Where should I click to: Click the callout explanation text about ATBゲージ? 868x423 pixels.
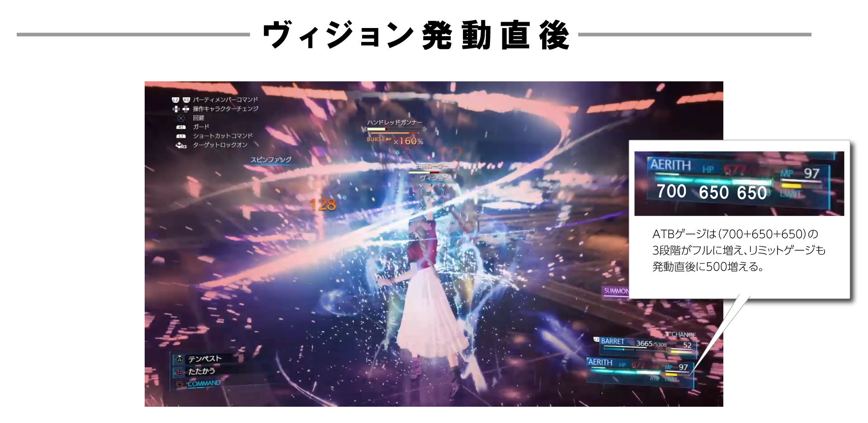[739, 250]
